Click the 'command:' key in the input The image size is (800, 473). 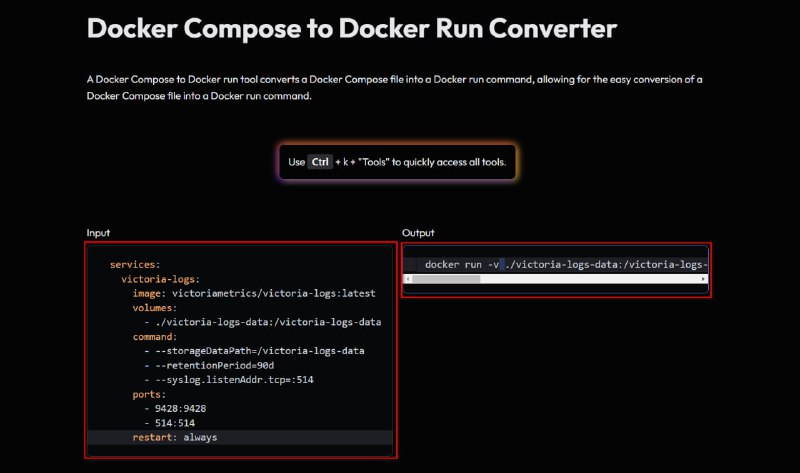(x=155, y=337)
